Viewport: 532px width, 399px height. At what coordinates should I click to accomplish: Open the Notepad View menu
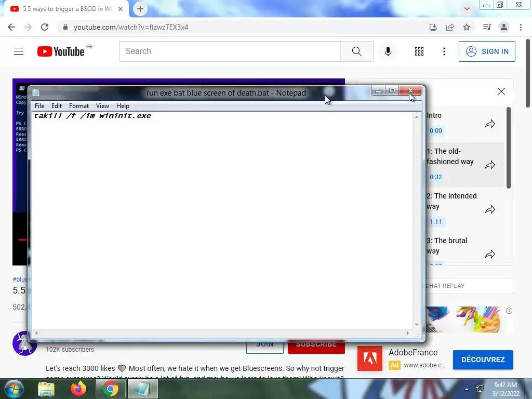(x=102, y=106)
